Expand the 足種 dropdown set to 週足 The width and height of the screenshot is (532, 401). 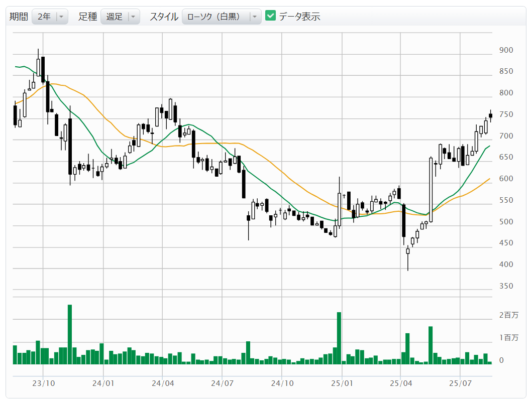tap(120, 17)
